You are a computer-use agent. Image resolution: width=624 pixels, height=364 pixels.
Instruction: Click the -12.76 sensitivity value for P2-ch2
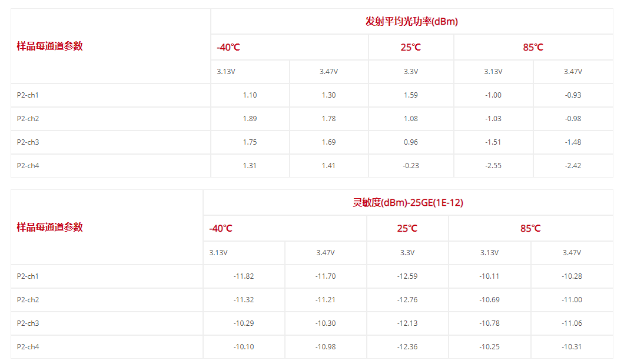tap(407, 300)
